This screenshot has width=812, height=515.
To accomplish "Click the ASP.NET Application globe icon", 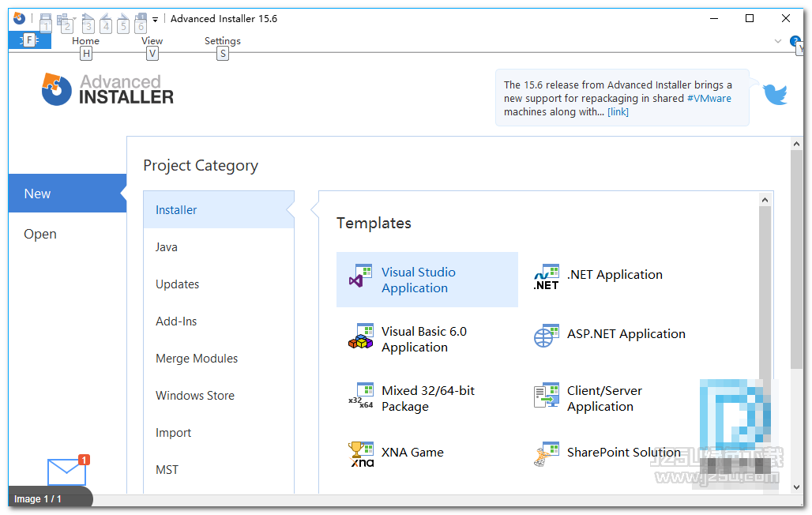I will [547, 336].
